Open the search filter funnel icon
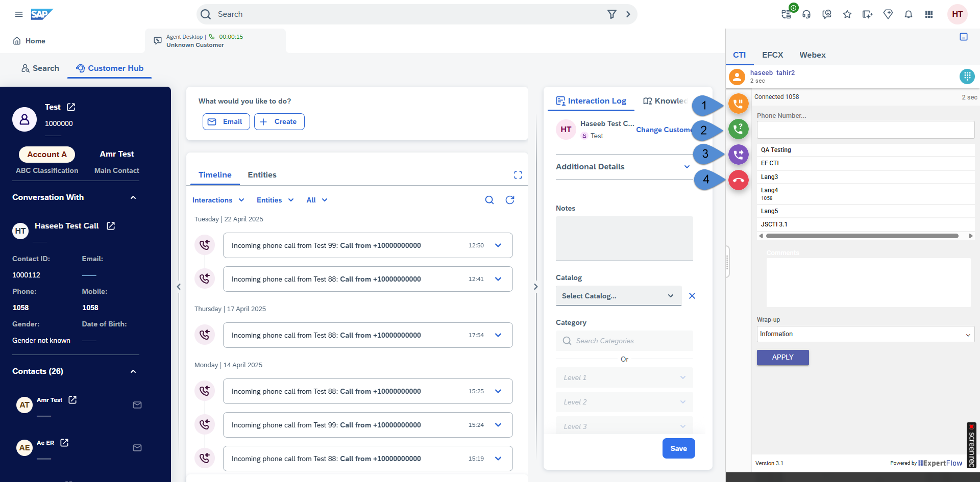 pos(611,14)
